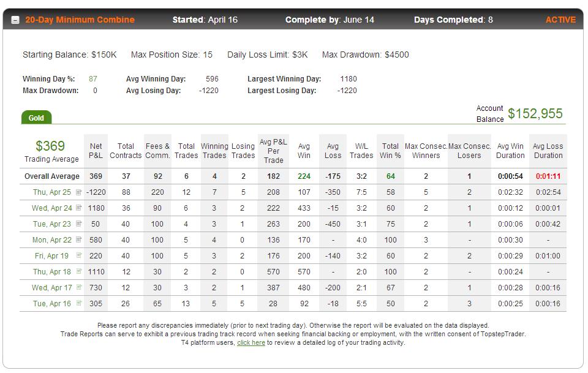Screen dimensions: 588x373
Task: Select the Gold tab
Action: (x=36, y=118)
